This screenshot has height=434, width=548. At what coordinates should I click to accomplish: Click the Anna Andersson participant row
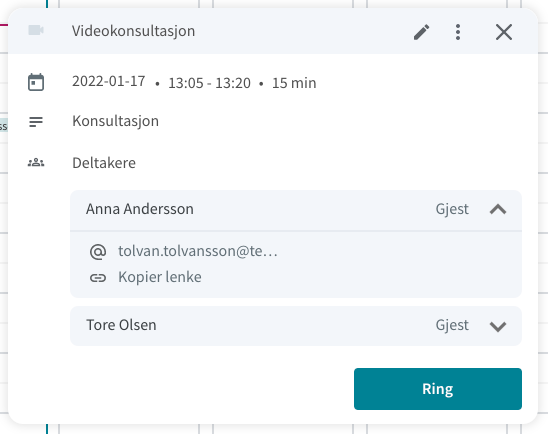click(296, 210)
